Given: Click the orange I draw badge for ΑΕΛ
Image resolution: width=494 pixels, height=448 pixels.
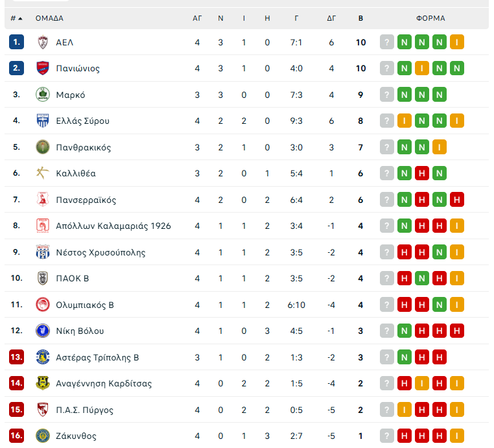Looking at the screenshot, I should pyautogui.click(x=457, y=42).
